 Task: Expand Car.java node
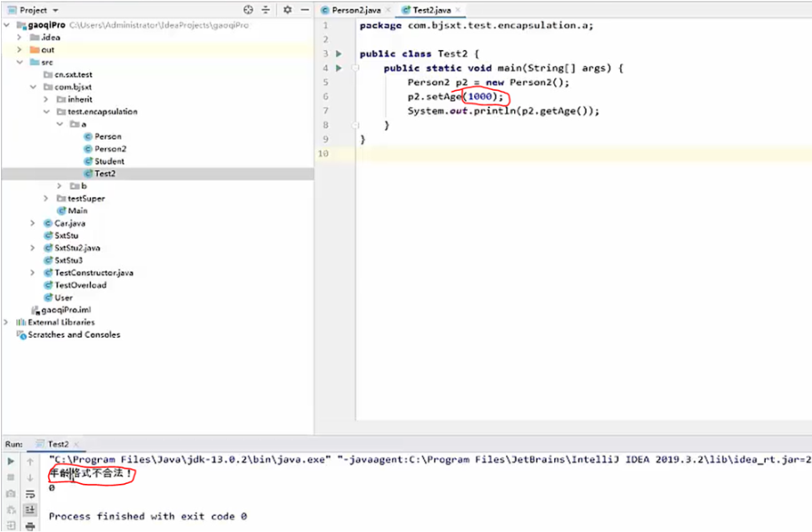coord(33,223)
